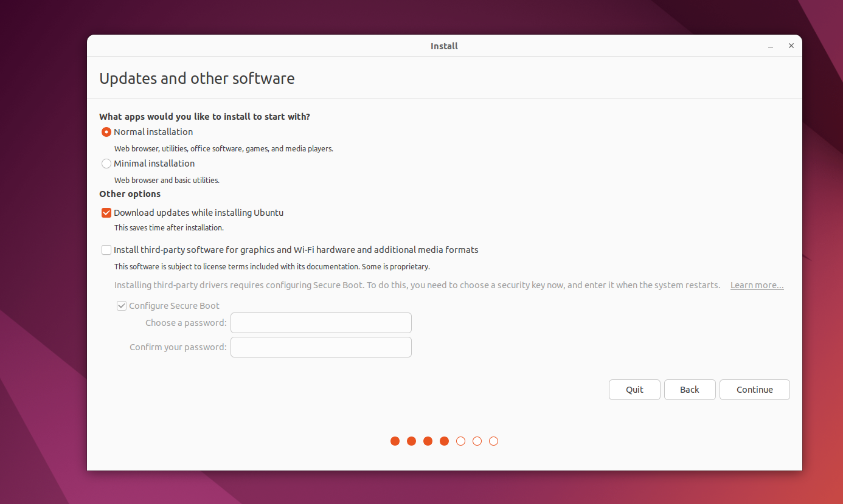Uncheck Download updates while installing Ubuntu
The height and width of the screenshot is (504, 843).
[x=106, y=213]
